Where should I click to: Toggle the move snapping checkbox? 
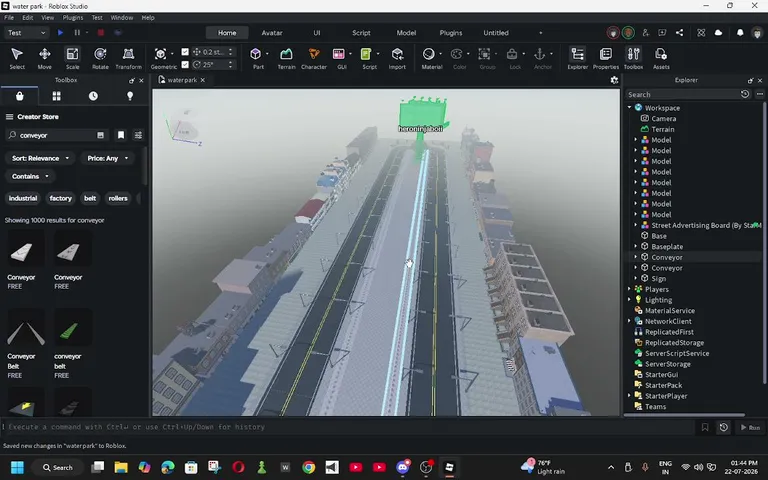tap(185, 51)
